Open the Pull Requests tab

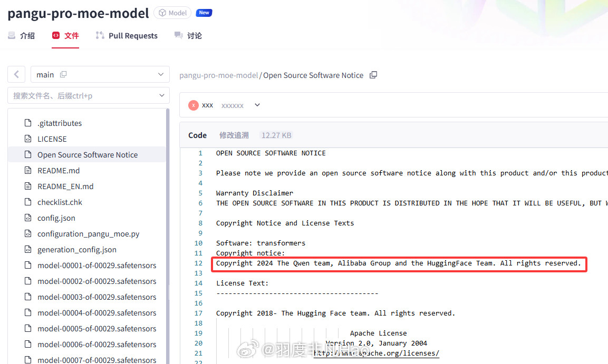(x=127, y=36)
